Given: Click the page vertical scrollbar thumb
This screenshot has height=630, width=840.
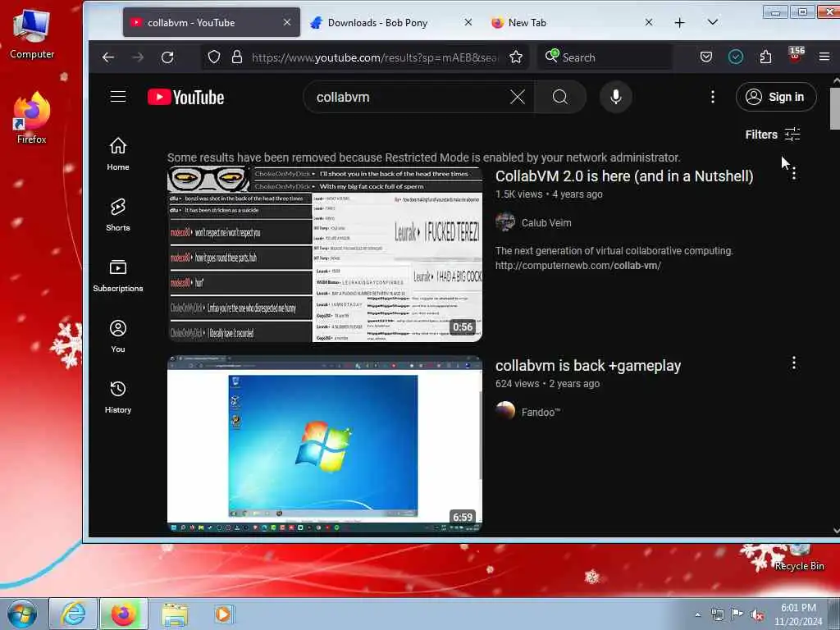Looking at the screenshot, I should coord(834,108).
